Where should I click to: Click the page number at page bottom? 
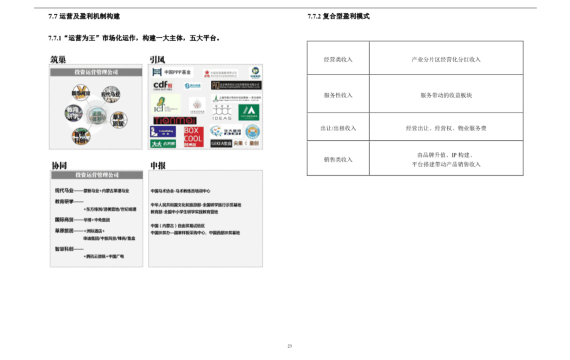[290, 346]
